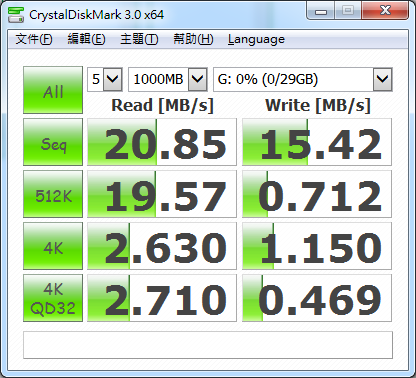Click the 4K write value 1.150
This screenshot has width=416, height=378.
(x=317, y=246)
